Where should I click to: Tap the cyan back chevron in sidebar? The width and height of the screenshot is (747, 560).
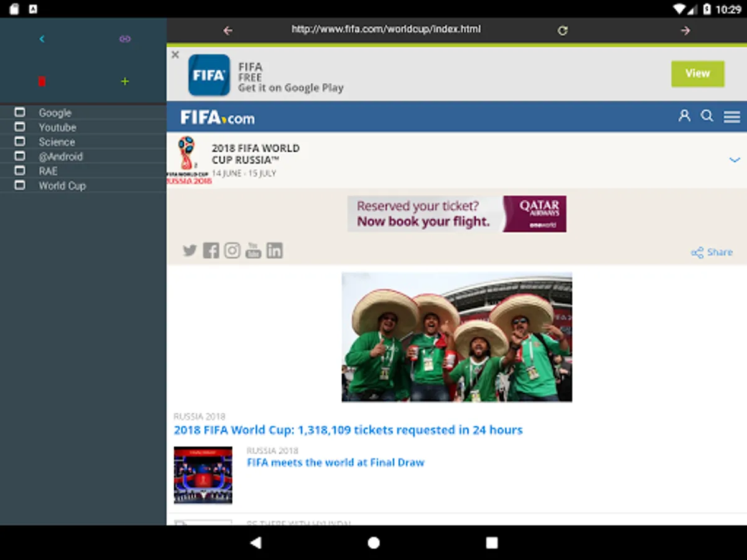[x=42, y=39]
